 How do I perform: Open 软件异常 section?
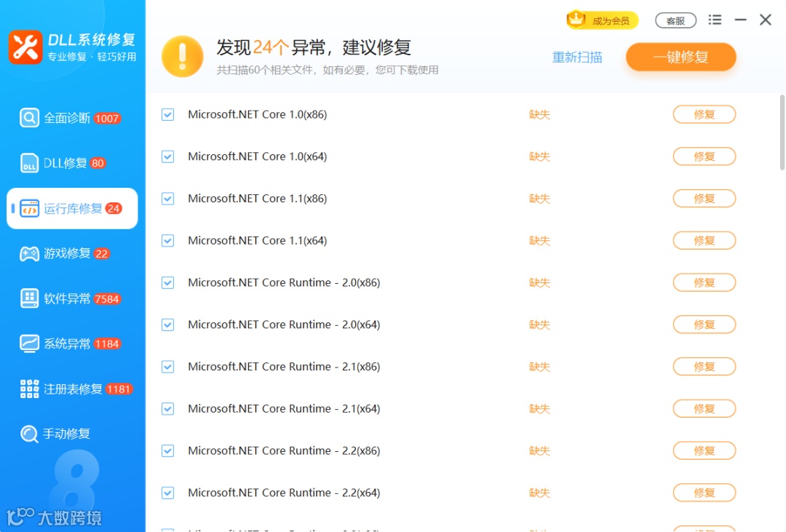tap(72, 298)
